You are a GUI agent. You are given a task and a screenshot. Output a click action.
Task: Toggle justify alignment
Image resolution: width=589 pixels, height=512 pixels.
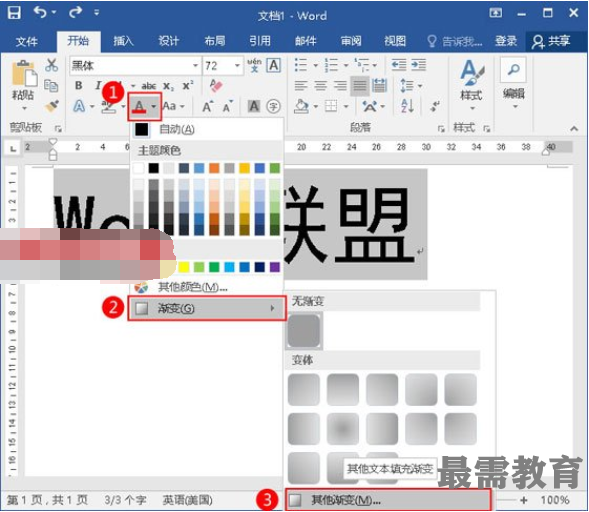click(x=359, y=86)
